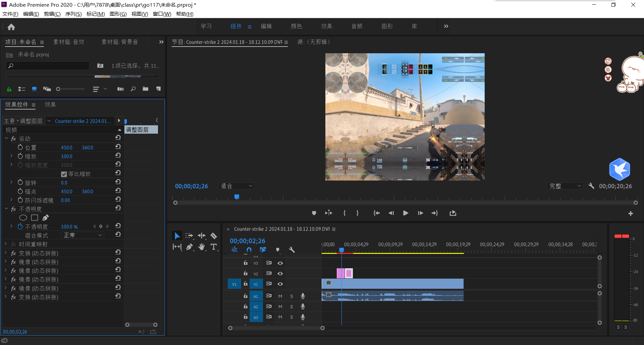
Task: Expand the Rotation parameter
Action: click(x=11, y=182)
